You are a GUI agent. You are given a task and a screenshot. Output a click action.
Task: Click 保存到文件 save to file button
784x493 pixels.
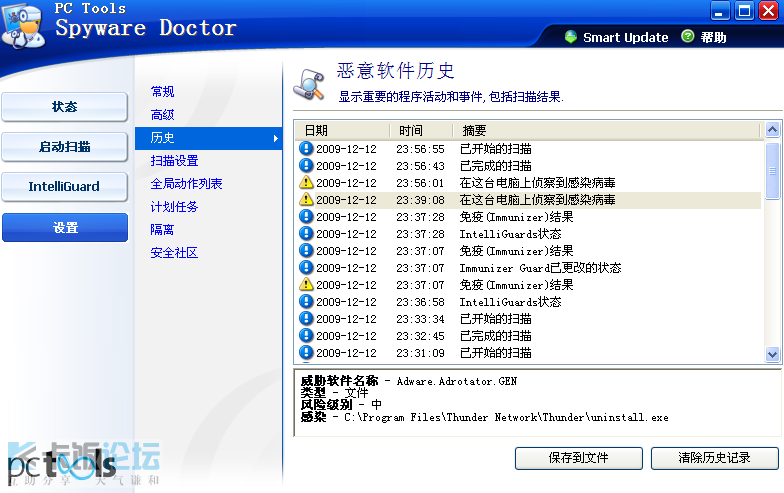click(578, 458)
